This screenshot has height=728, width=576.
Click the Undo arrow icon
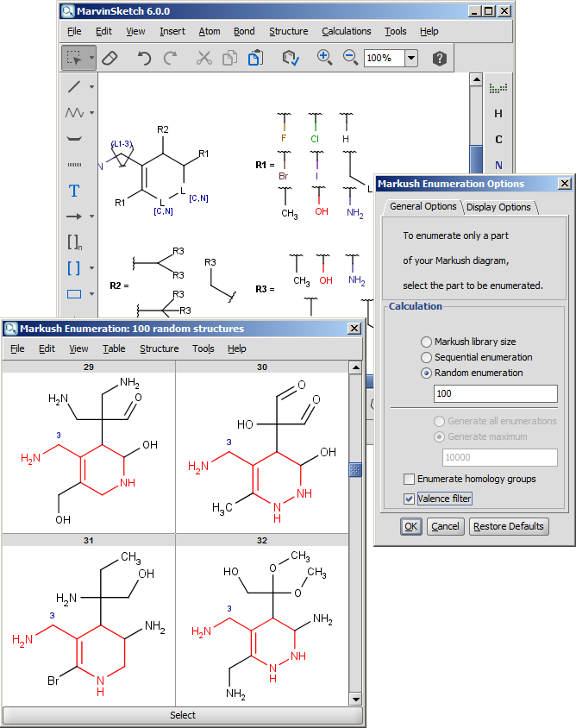pos(145,58)
